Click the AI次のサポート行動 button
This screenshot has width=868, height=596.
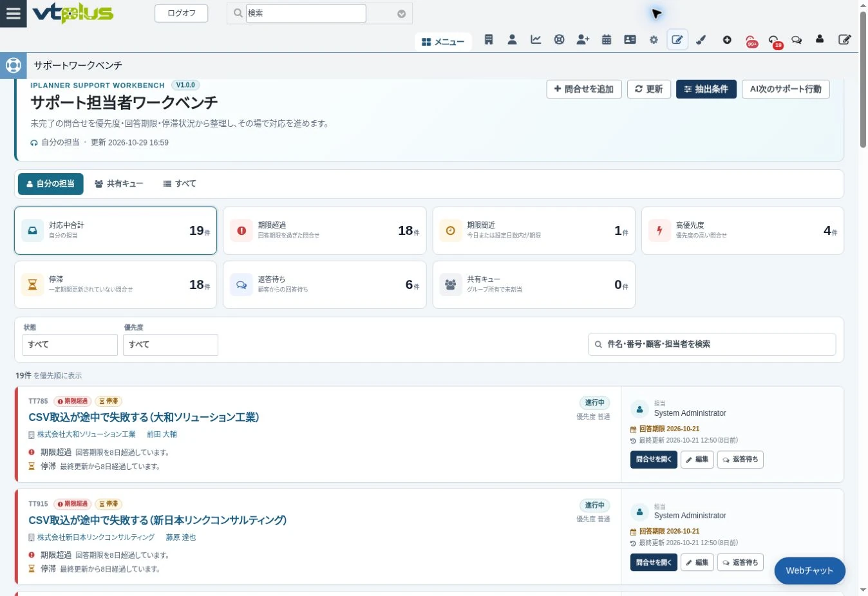point(786,89)
